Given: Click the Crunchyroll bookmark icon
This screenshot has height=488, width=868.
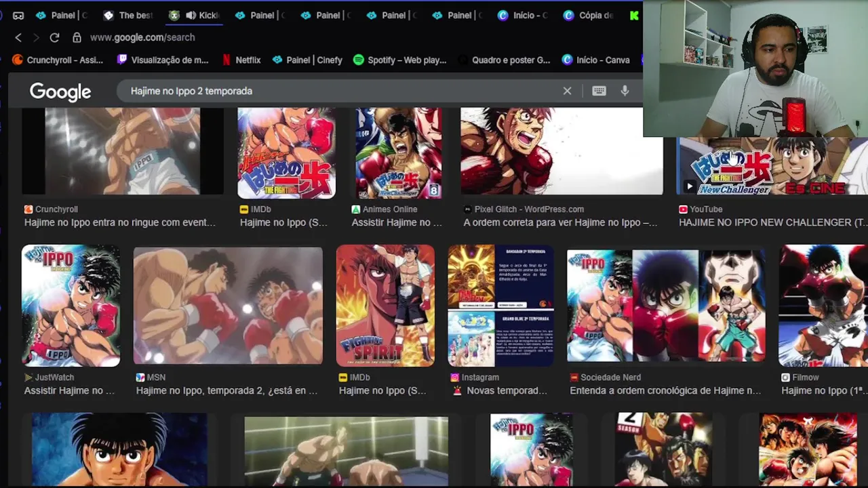Looking at the screenshot, I should point(18,60).
